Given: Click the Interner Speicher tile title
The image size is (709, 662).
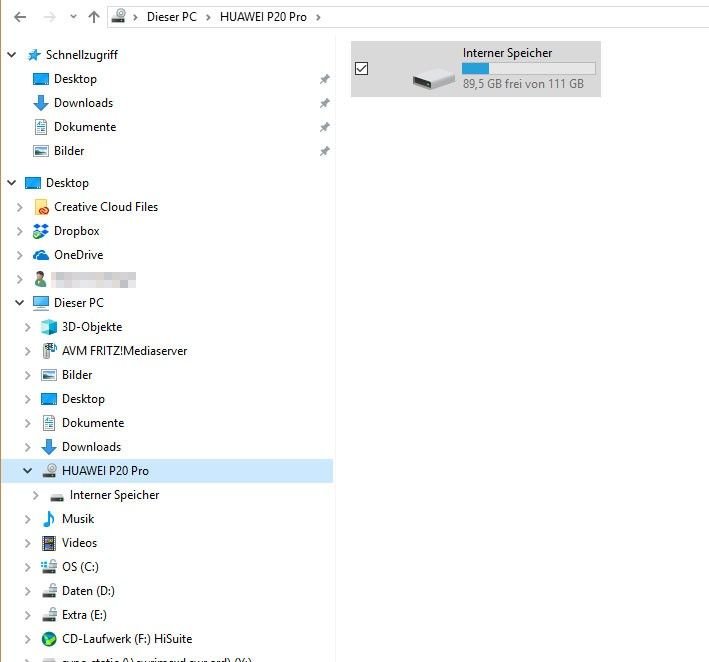Looking at the screenshot, I should pos(507,52).
